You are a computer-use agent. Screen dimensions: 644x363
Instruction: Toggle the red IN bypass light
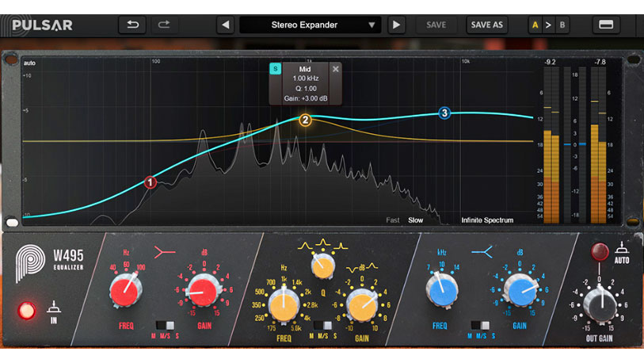(27, 311)
